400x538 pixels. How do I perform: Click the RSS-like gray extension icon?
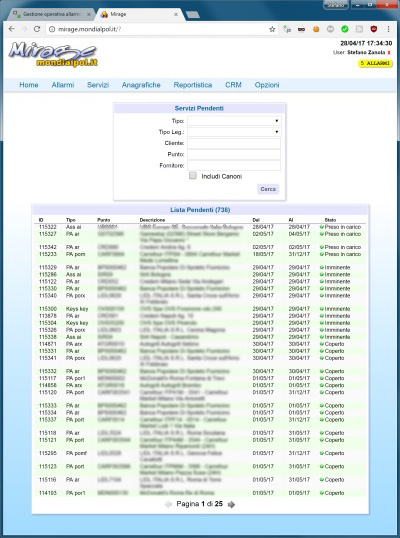[359, 29]
